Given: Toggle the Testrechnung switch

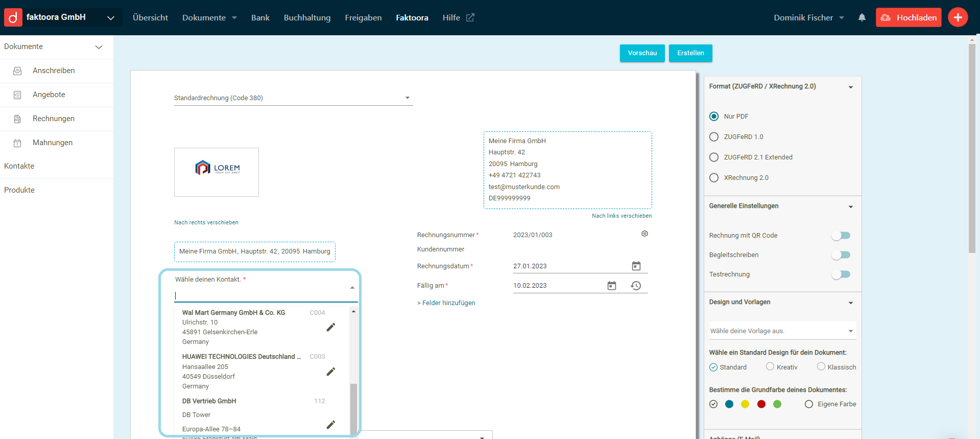Looking at the screenshot, I should (x=841, y=274).
